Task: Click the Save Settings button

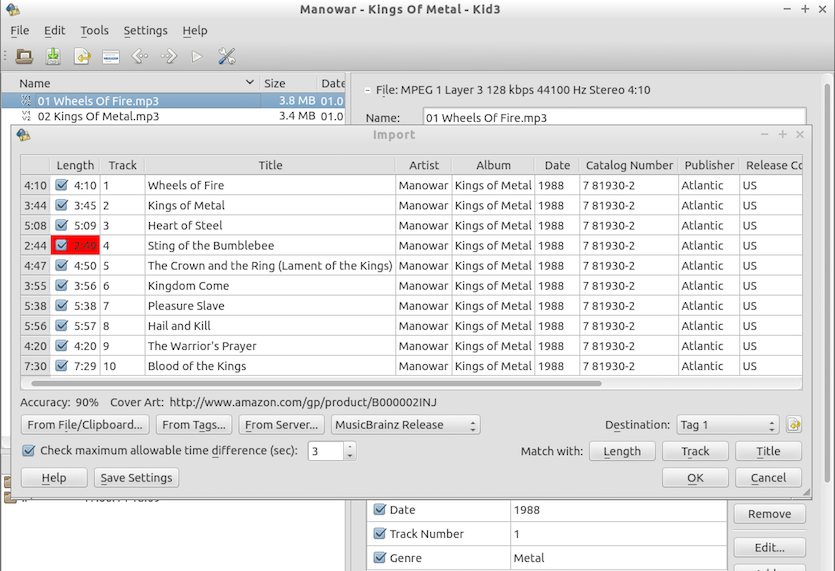Action: coord(136,478)
